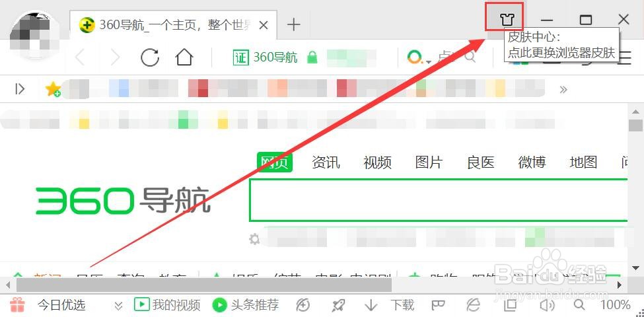Go to the browser home page icon
The height and width of the screenshot is (317, 644).
coord(184,57)
